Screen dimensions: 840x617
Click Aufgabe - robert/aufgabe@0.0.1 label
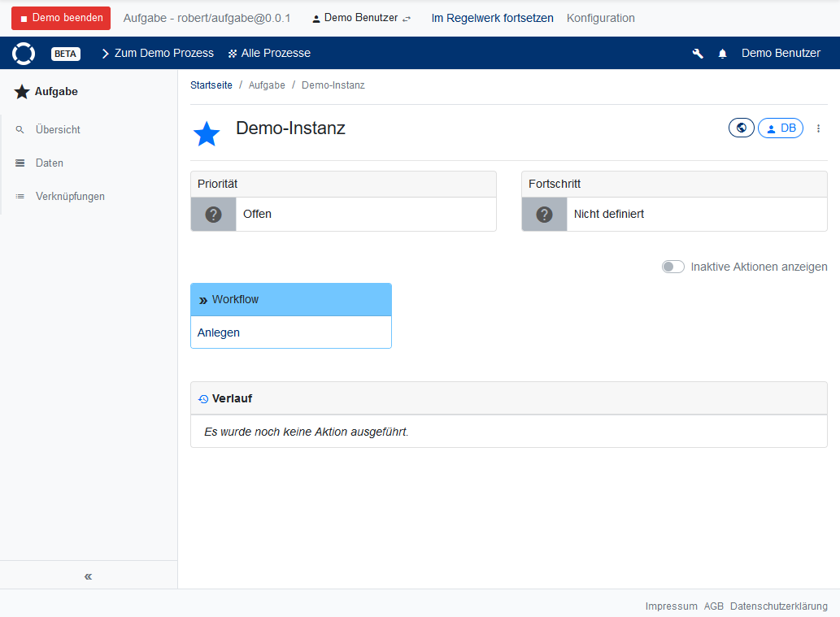coord(207,18)
